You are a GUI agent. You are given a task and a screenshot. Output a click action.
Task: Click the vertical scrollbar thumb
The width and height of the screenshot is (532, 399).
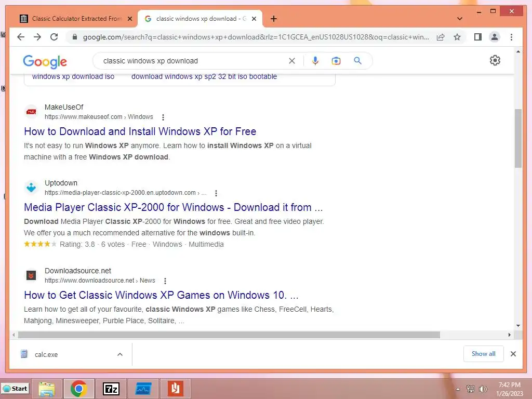click(518, 138)
